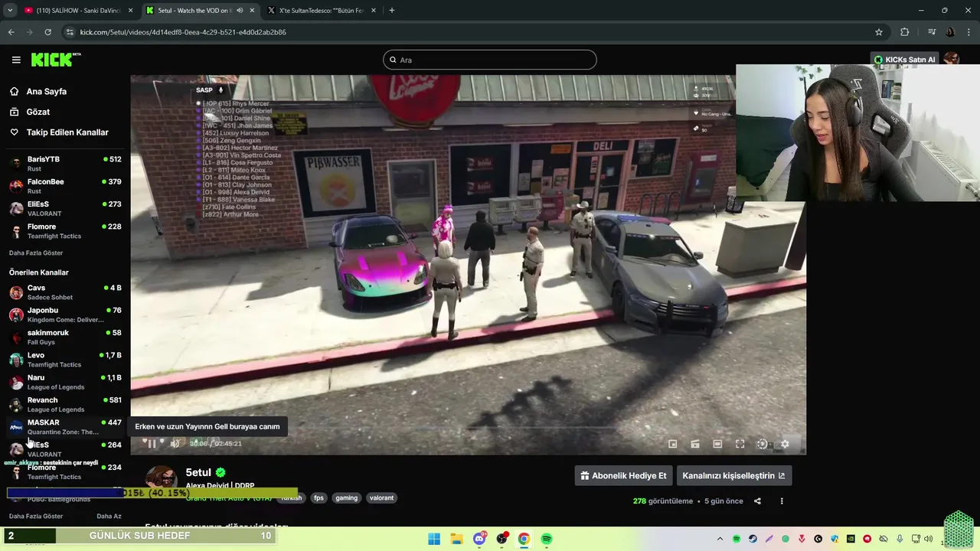Close the SultanTedesco X tab
The image size is (980, 551).
(373, 11)
